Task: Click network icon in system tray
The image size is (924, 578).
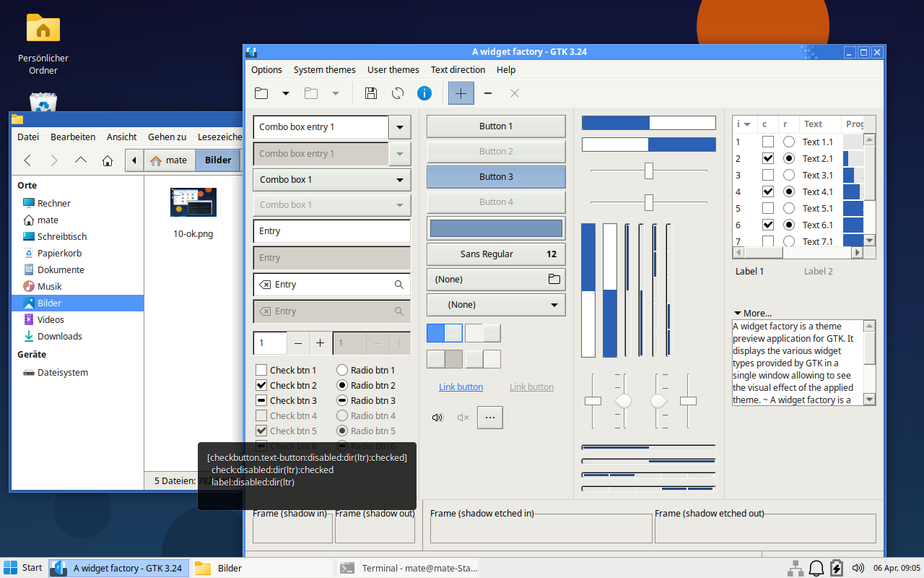Action: [796, 568]
